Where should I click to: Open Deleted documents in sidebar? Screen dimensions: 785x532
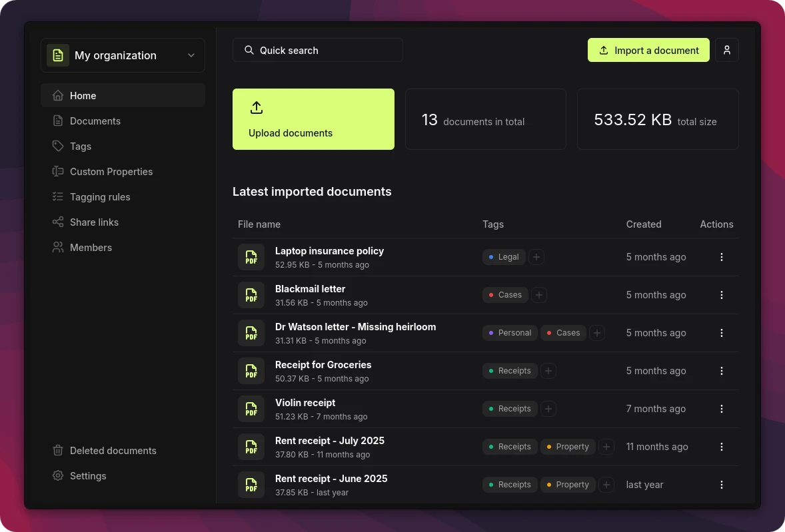[123, 451]
